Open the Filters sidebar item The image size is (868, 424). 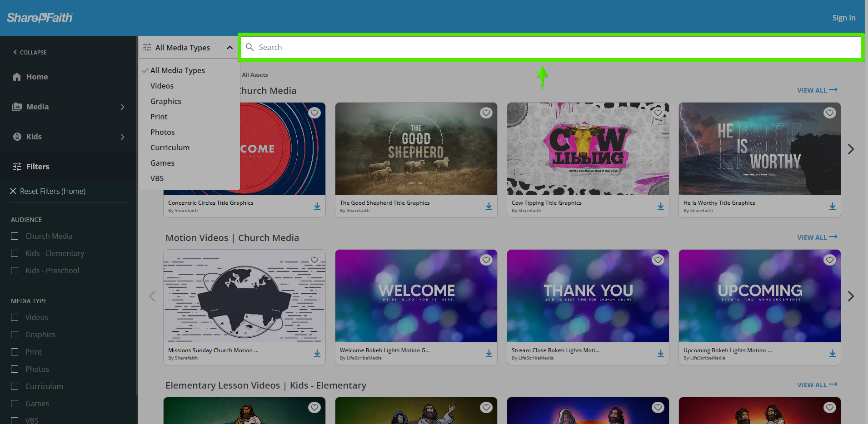[x=38, y=167]
